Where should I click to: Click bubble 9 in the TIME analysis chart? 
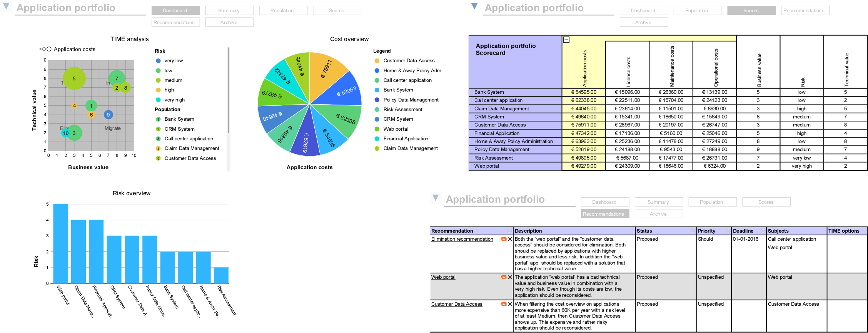coord(108,115)
